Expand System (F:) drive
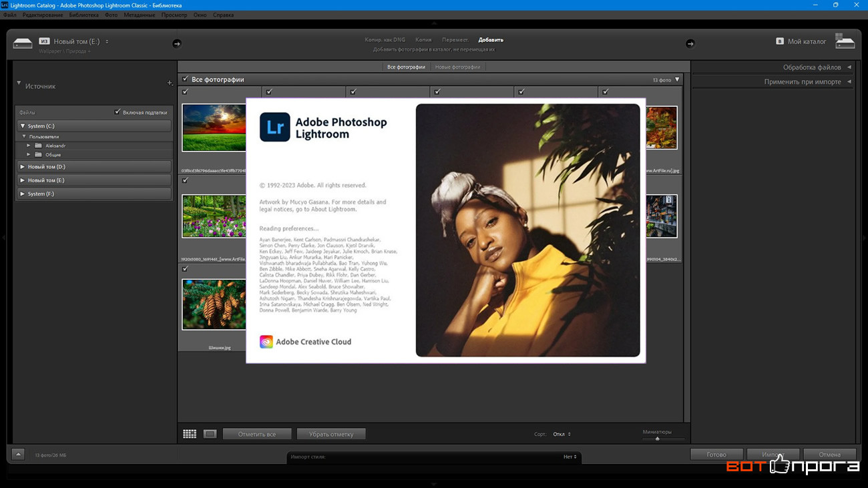 [x=23, y=194]
